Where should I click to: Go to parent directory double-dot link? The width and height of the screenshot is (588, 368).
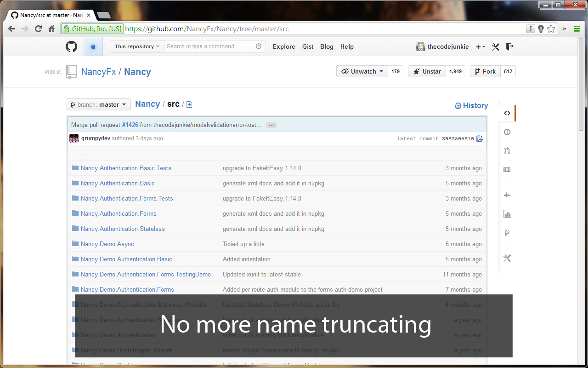[x=83, y=153]
